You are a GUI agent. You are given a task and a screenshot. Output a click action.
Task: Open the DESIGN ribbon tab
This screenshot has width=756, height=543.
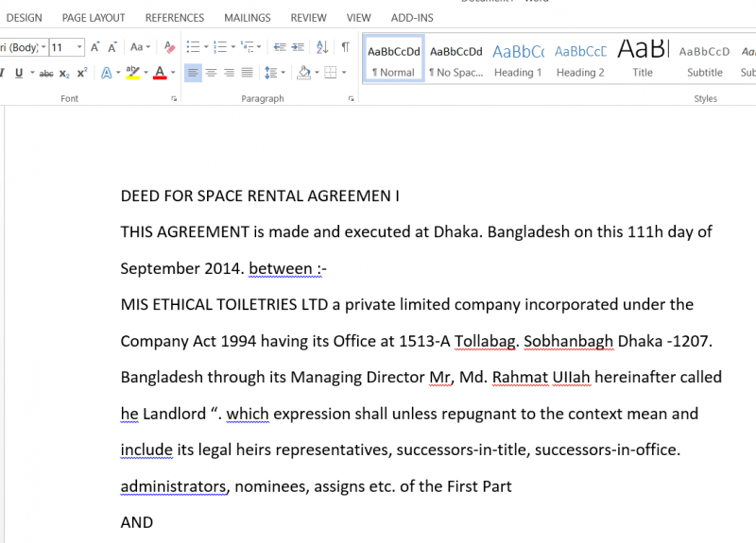tap(24, 18)
